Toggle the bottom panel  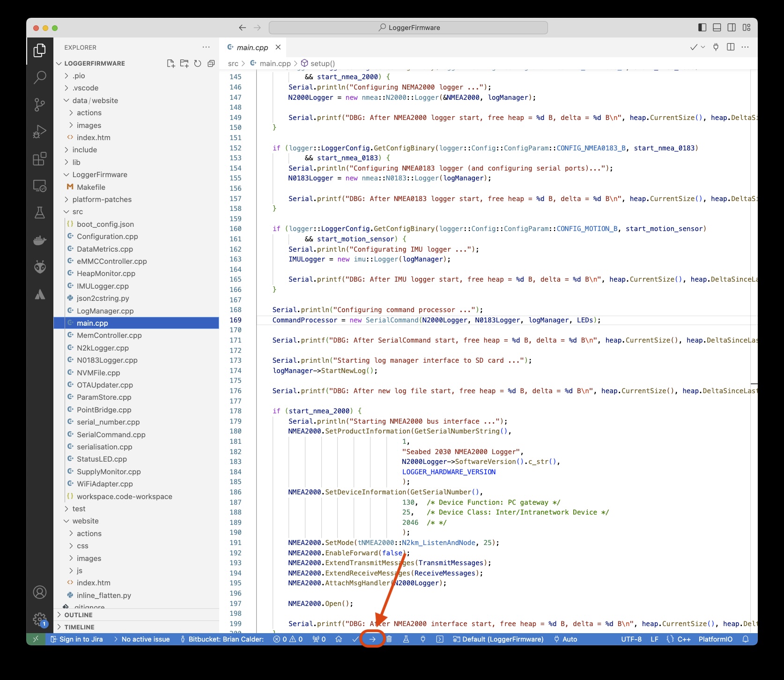click(717, 28)
